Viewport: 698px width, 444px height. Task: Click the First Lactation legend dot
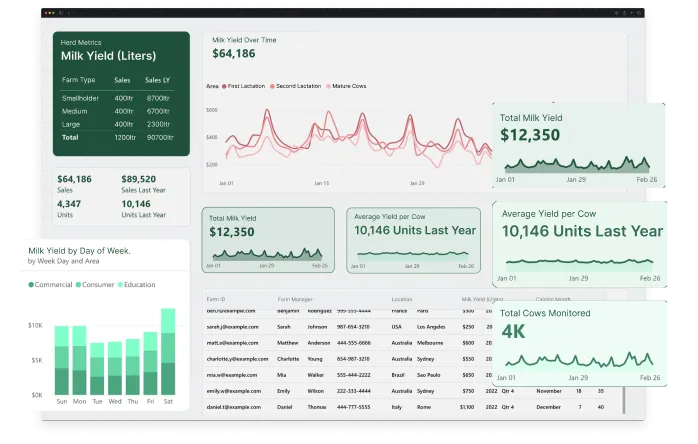tap(224, 86)
